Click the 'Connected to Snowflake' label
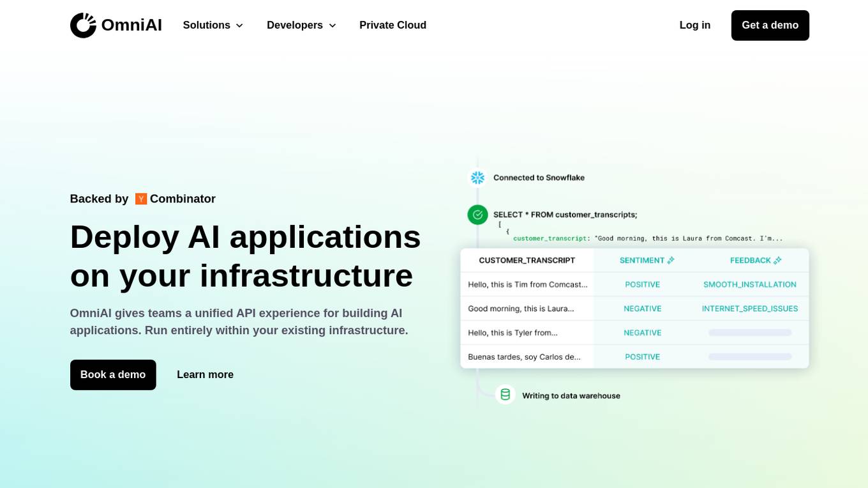Screen dimensions: 868x488 tap(539, 178)
